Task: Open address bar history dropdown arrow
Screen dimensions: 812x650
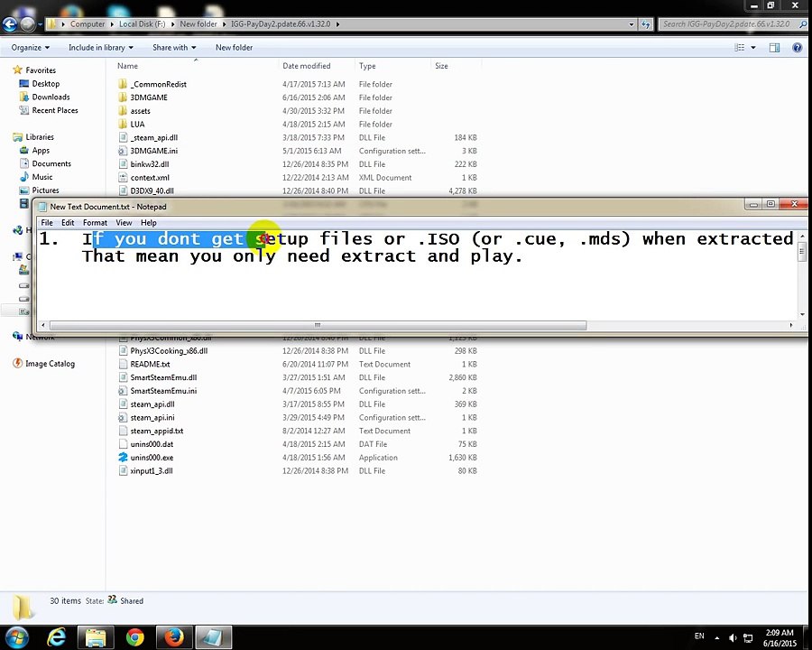Action: pos(632,23)
